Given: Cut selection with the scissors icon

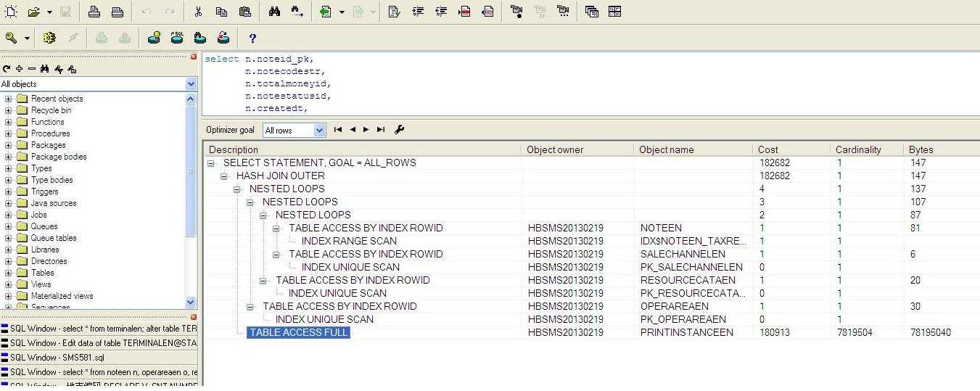Looking at the screenshot, I should [x=198, y=12].
